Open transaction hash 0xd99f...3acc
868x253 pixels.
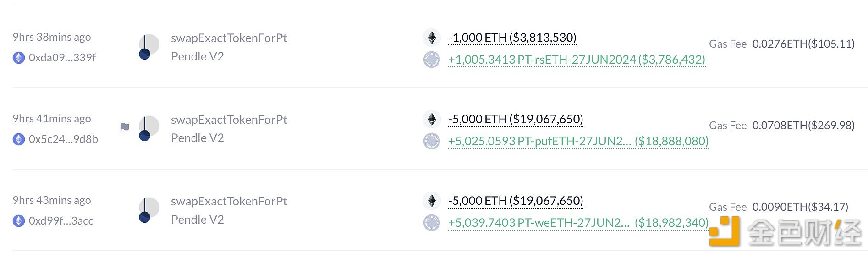pyautogui.click(x=61, y=221)
